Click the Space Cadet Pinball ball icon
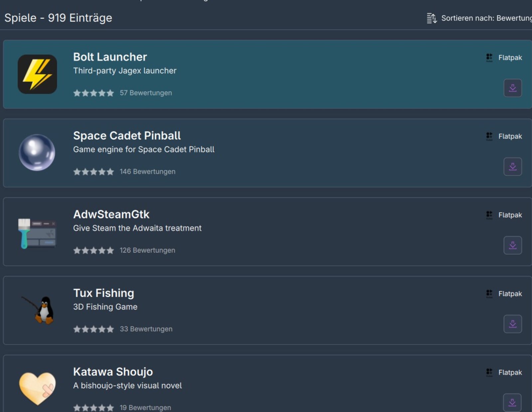Viewport: 532px width, 412px height. [x=37, y=153]
